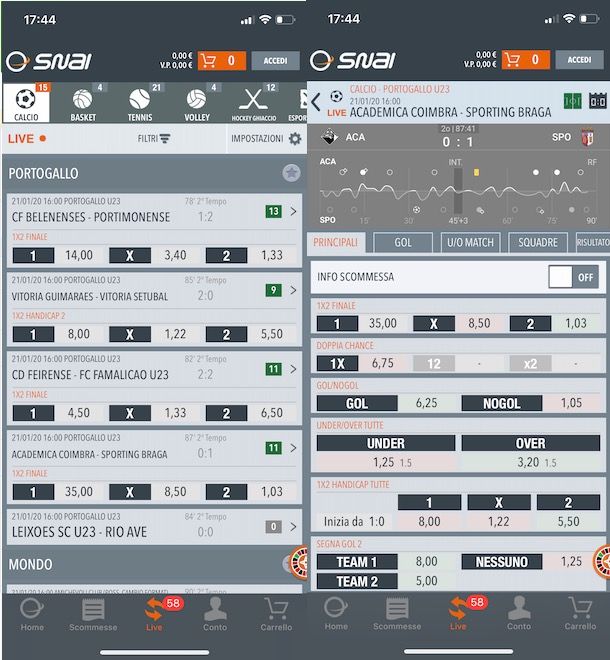Switch to the Principali tab
This screenshot has height=660, width=610.
[336, 242]
